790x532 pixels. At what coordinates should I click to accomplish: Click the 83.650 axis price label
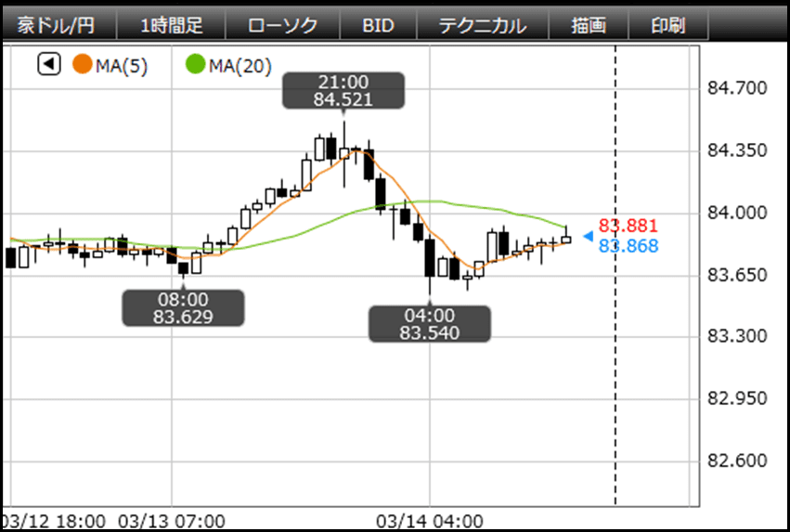737,275
